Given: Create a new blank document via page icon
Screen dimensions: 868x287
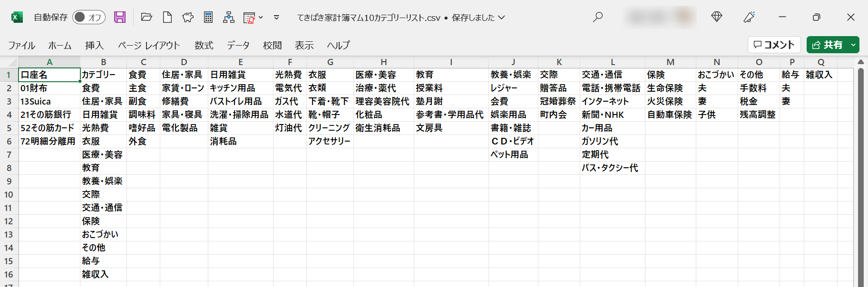Looking at the screenshot, I should point(167,18).
